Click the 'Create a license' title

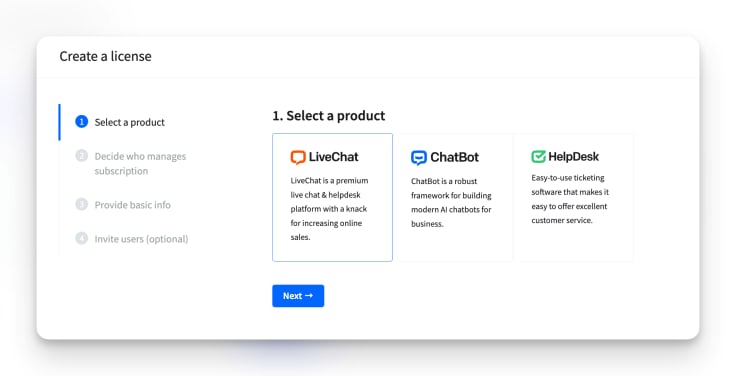pos(105,56)
